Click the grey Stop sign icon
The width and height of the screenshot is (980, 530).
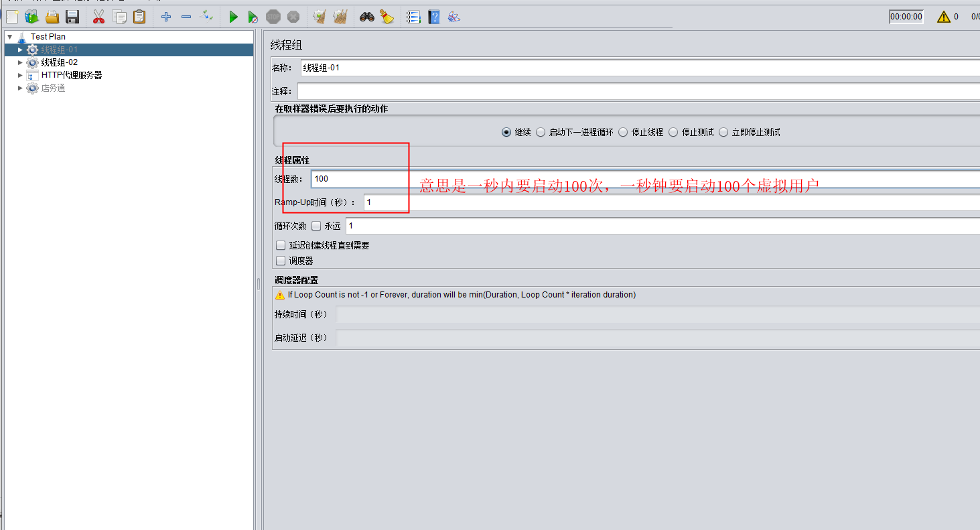(x=273, y=17)
